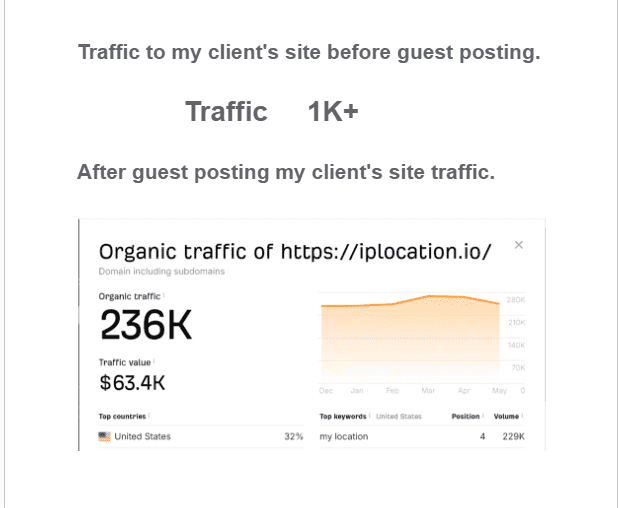Click the info icon beside Position

point(483,415)
